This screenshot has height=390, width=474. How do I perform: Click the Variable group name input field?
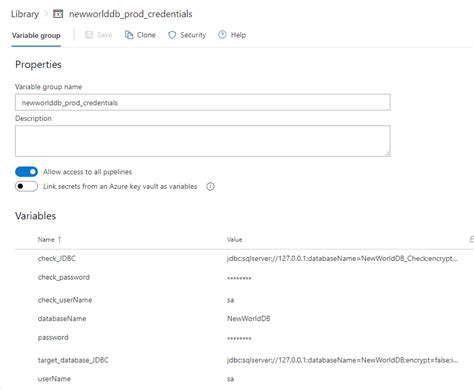[203, 102]
